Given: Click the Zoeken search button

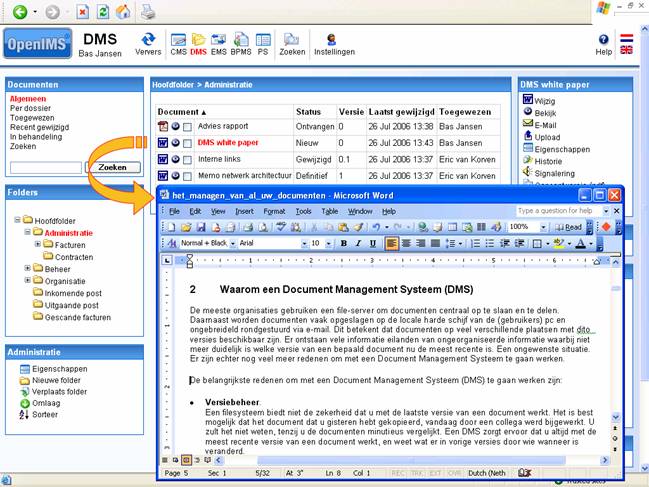Looking at the screenshot, I should tap(113, 167).
